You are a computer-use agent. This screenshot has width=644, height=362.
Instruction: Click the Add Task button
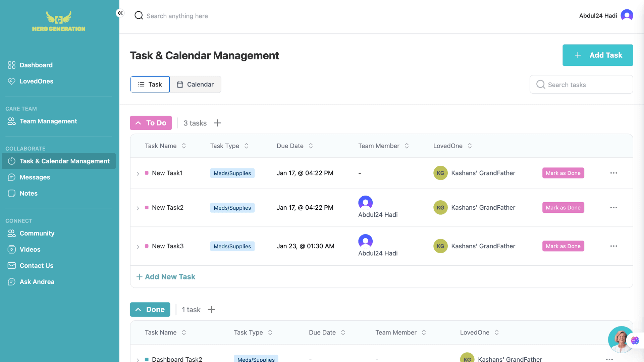tap(597, 55)
